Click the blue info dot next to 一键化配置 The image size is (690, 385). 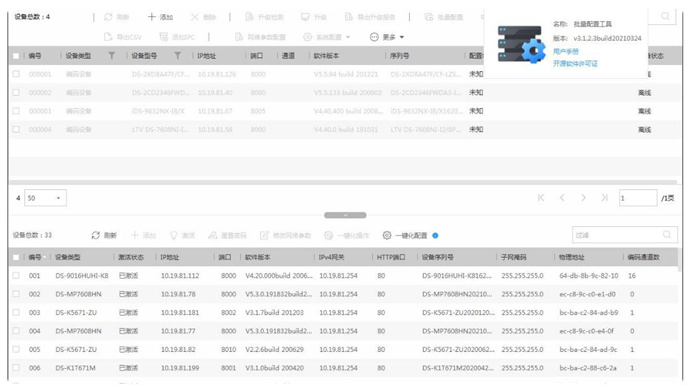[x=435, y=235]
